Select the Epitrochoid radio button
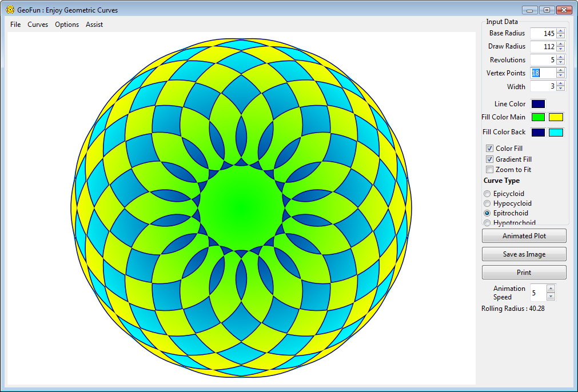Screen dimensions: 578x392 (487, 213)
